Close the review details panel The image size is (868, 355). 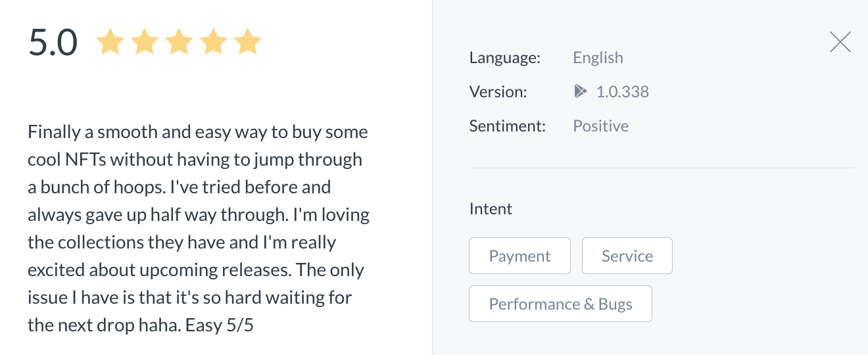coord(840,42)
